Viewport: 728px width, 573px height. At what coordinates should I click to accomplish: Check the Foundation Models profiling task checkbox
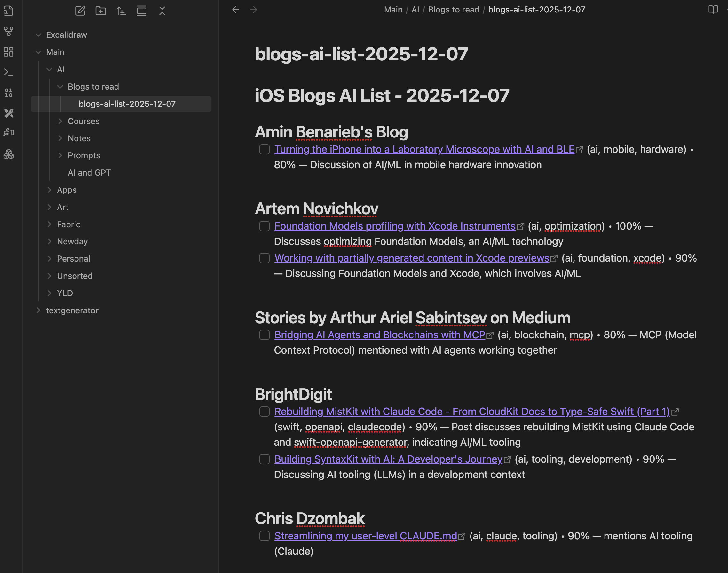[265, 226]
